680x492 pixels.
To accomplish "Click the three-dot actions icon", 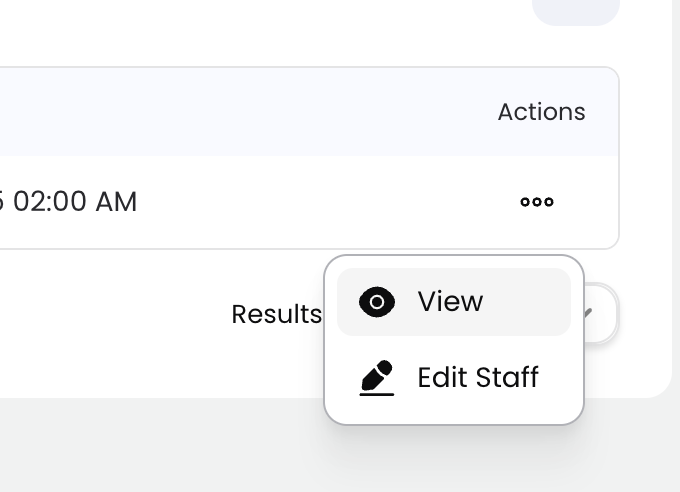I will (x=537, y=202).
